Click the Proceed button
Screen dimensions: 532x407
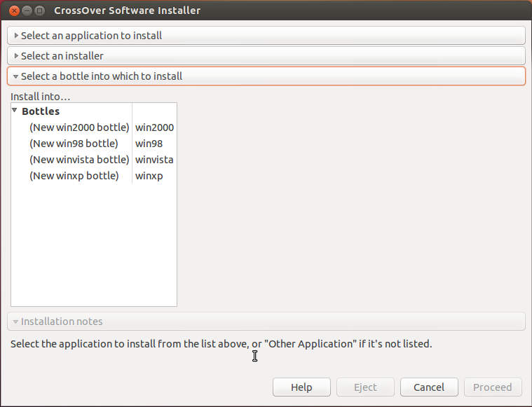click(493, 387)
